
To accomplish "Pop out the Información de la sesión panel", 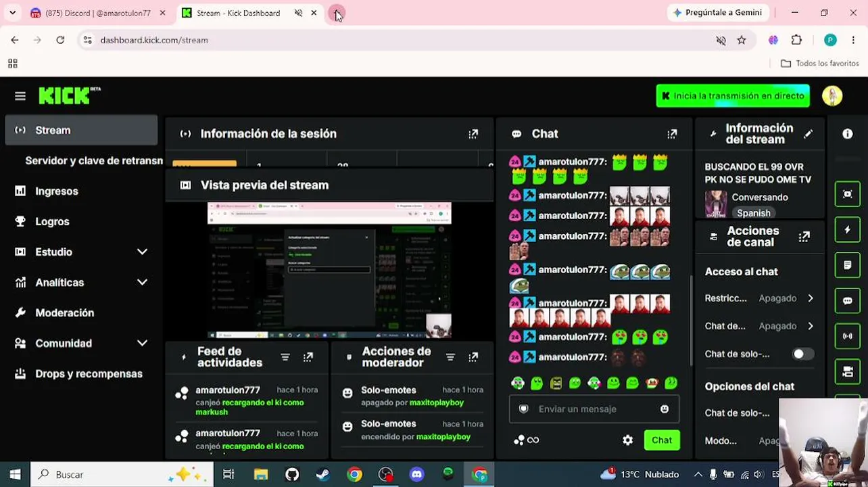I will [473, 134].
